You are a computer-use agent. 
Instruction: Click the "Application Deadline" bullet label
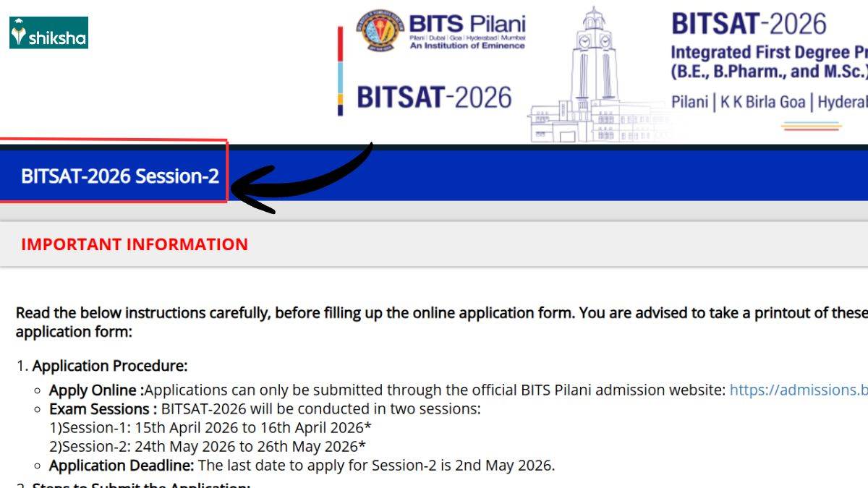click(x=121, y=465)
